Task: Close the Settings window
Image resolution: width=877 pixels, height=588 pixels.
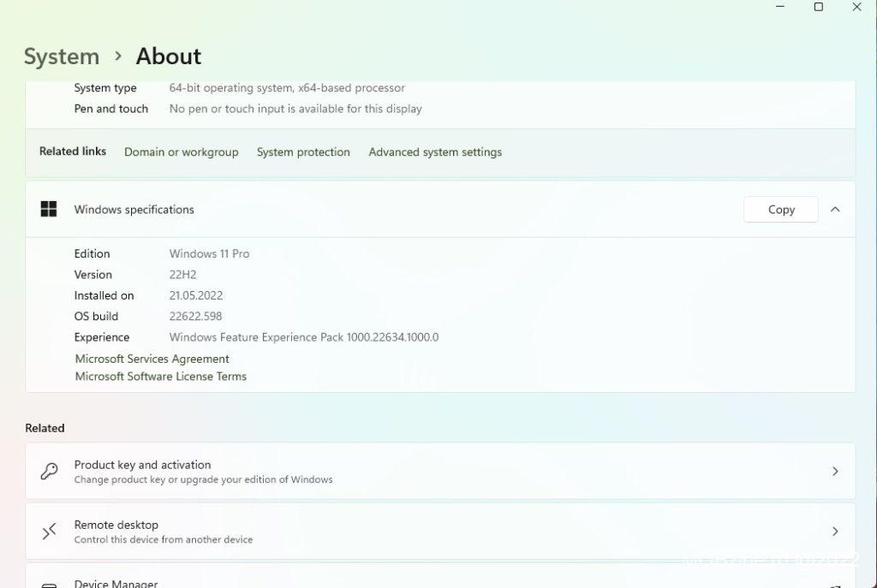Action: 856,7
